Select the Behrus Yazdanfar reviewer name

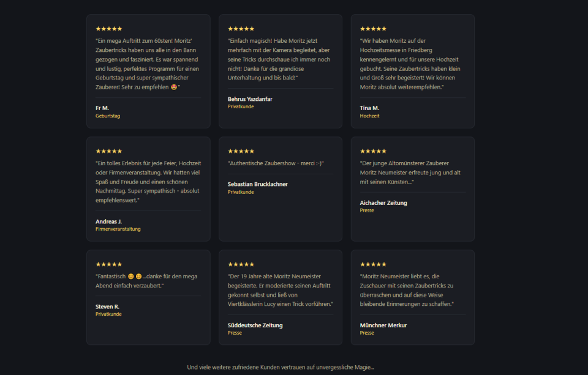coord(250,99)
